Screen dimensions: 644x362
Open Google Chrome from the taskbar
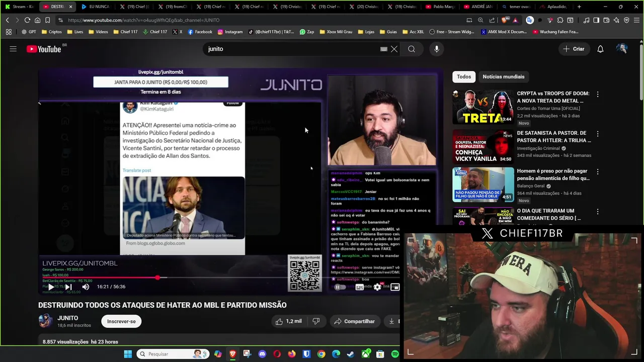click(x=321, y=354)
